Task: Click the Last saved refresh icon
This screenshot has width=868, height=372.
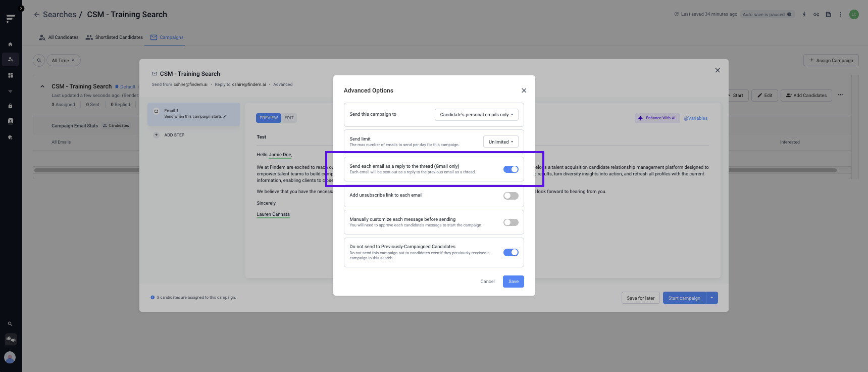Action: coord(676,14)
